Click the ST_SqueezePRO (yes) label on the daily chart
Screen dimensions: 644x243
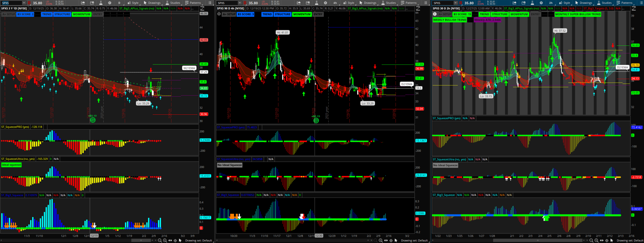point(15,127)
